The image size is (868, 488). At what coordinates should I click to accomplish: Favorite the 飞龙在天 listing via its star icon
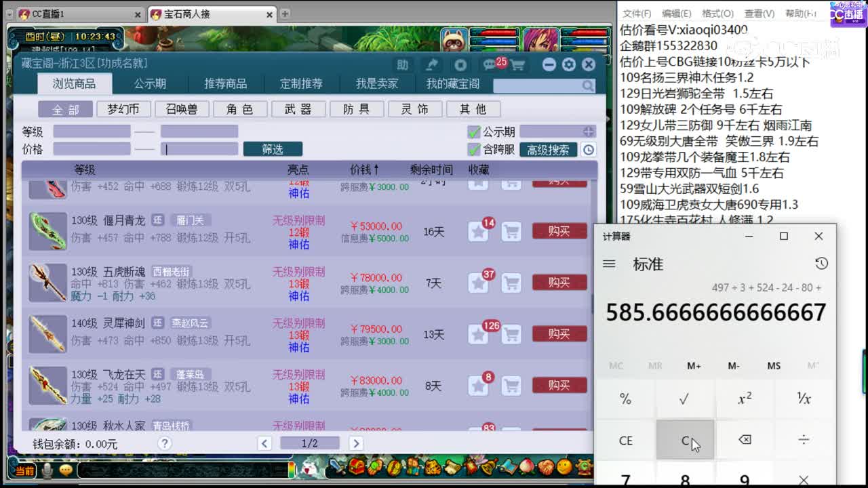(x=479, y=386)
